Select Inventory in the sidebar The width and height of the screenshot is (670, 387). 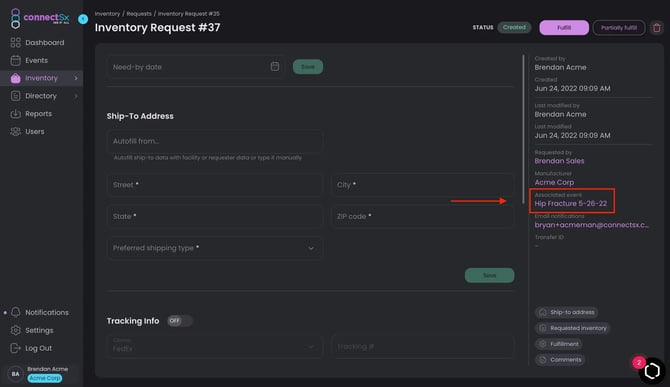click(41, 78)
